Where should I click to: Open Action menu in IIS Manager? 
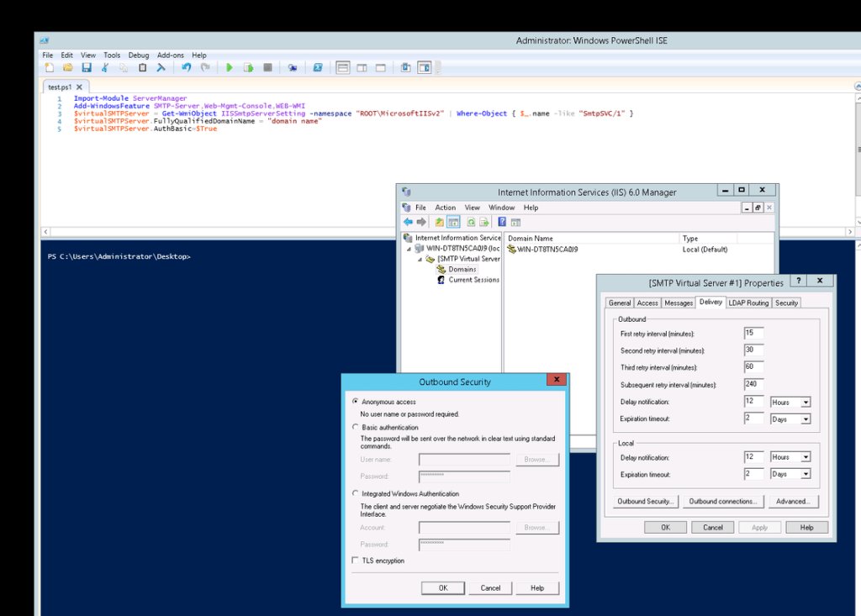point(446,208)
